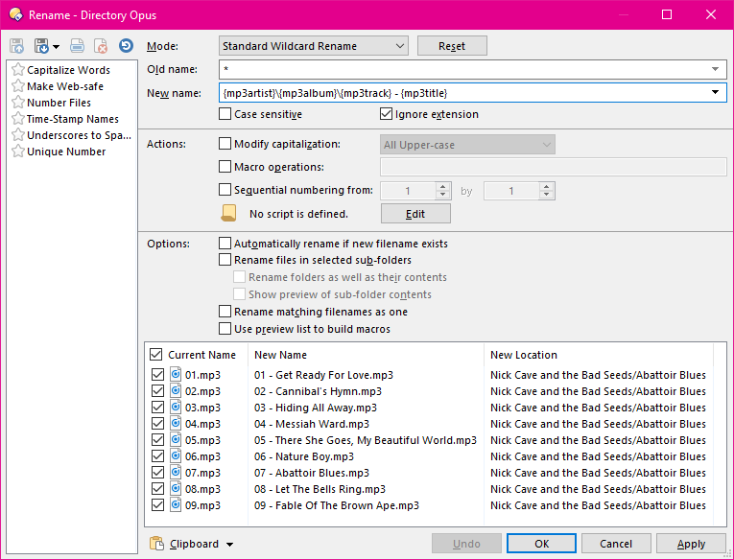
Task: Expand the New name history dropdown arrow
Action: tap(716, 93)
